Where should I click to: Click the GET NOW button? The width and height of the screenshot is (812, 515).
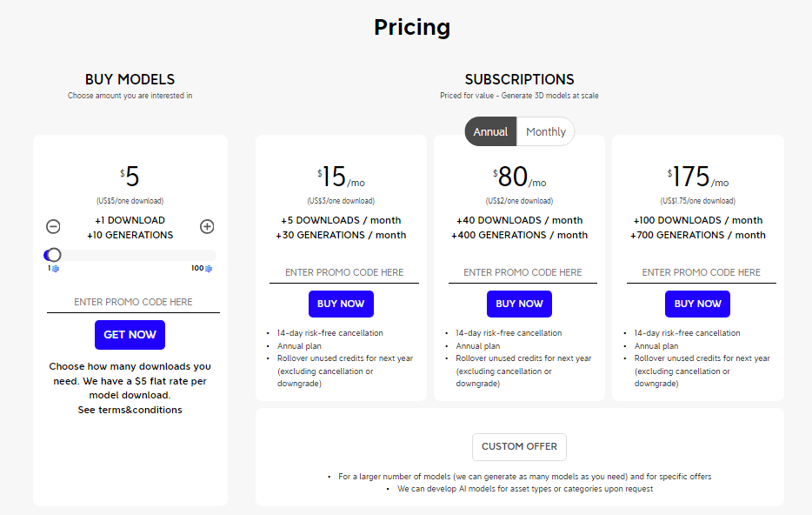click(130, 334)
